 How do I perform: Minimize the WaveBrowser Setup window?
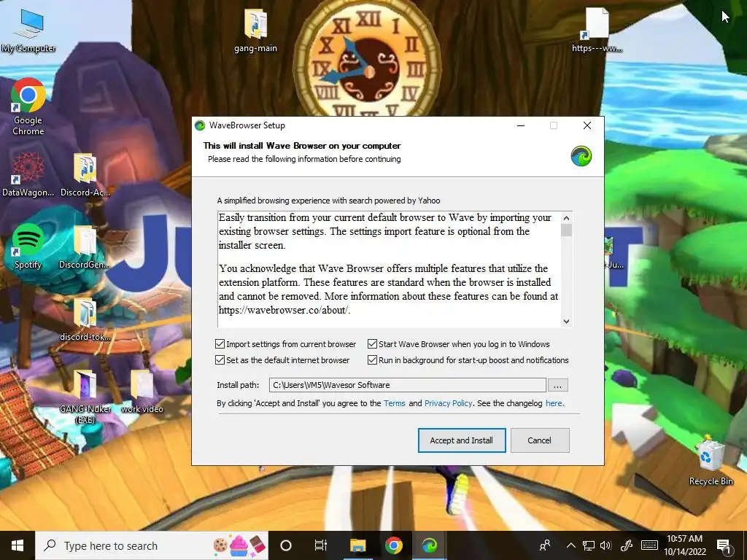click(x=521, y=125)
